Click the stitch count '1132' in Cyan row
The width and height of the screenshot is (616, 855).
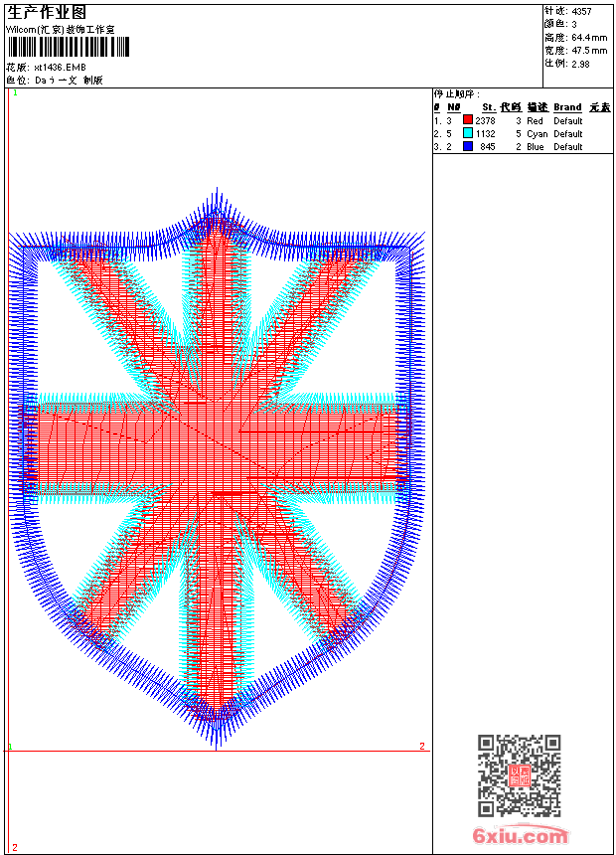coord(485,133)
